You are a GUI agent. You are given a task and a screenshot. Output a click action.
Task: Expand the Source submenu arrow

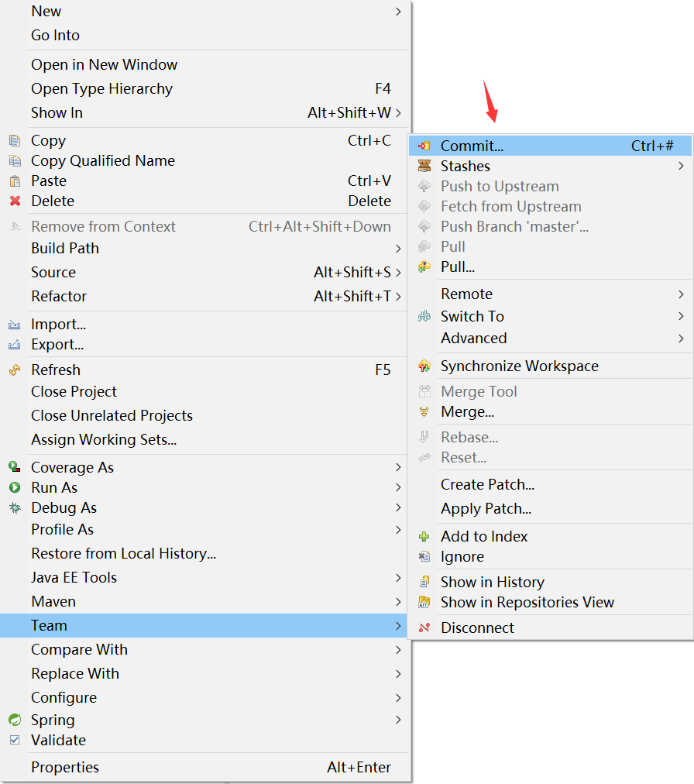(x=398, y=273)
